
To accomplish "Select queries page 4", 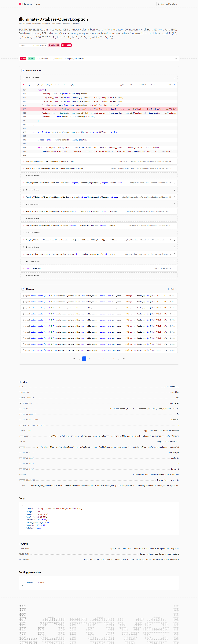I will [99, 359].
